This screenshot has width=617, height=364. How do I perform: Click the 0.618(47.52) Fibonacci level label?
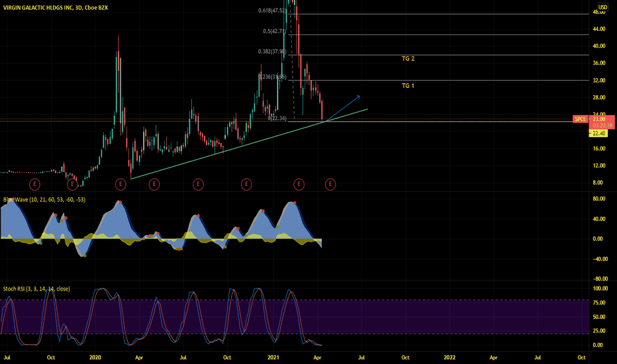click(272, 11)
